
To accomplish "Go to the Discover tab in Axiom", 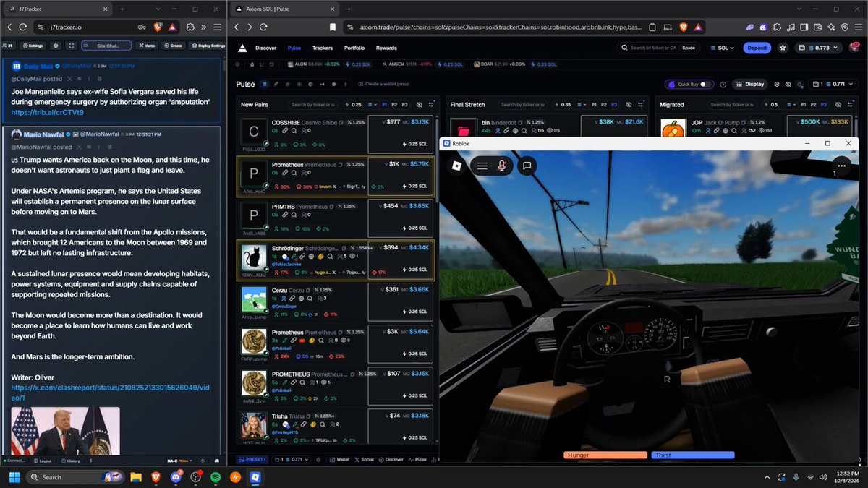I will (265, 48).
